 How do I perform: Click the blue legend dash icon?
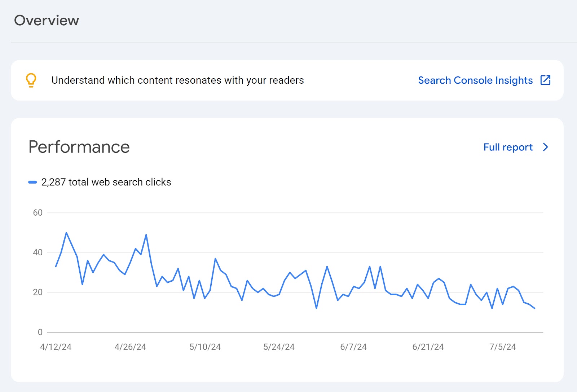pyautogui.click(x=33, y=182)
